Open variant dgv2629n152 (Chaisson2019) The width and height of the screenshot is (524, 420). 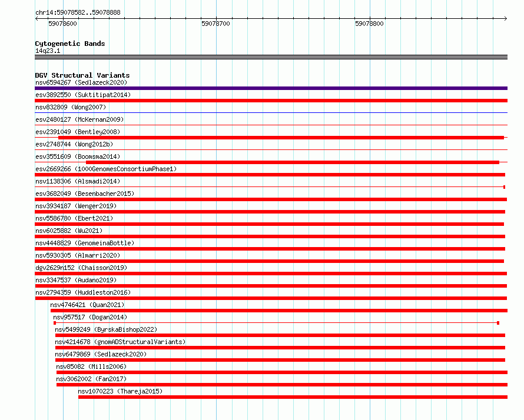[81, 268]
